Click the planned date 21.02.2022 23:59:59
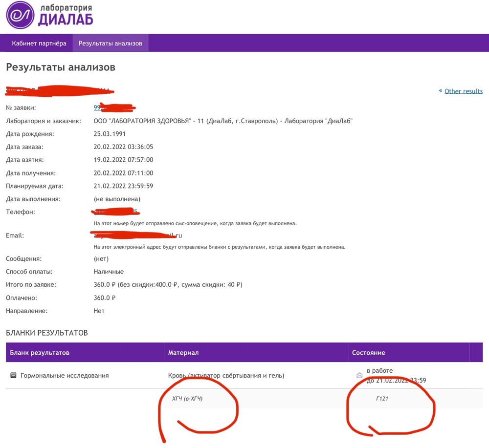 click(x=123, y=186)
